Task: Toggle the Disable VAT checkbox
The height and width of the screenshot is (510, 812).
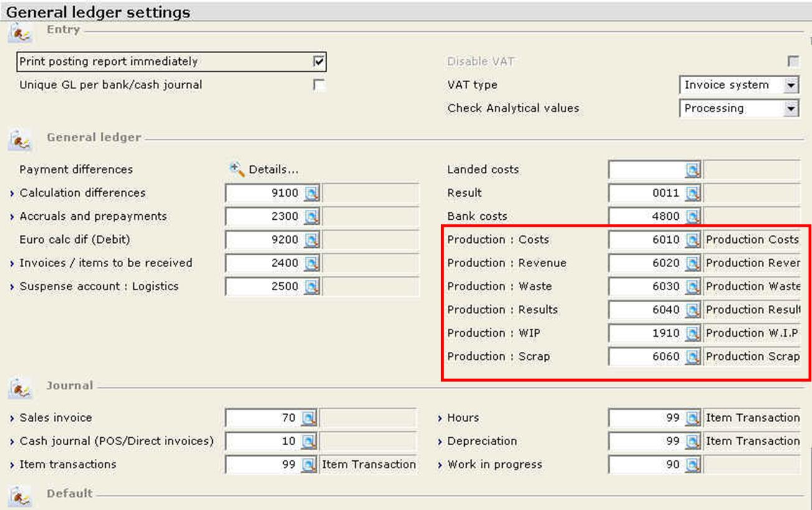Action: coord(793,62)
